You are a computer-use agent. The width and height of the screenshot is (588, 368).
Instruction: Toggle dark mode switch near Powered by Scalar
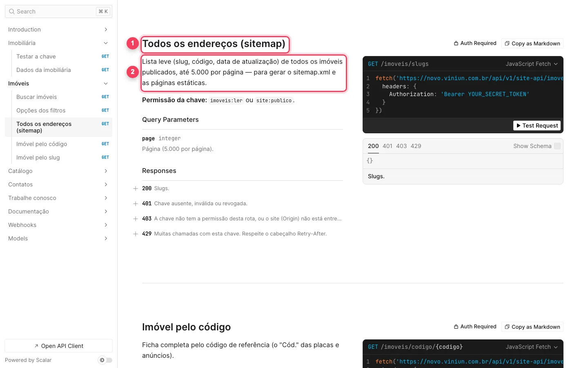click(105, 360)
